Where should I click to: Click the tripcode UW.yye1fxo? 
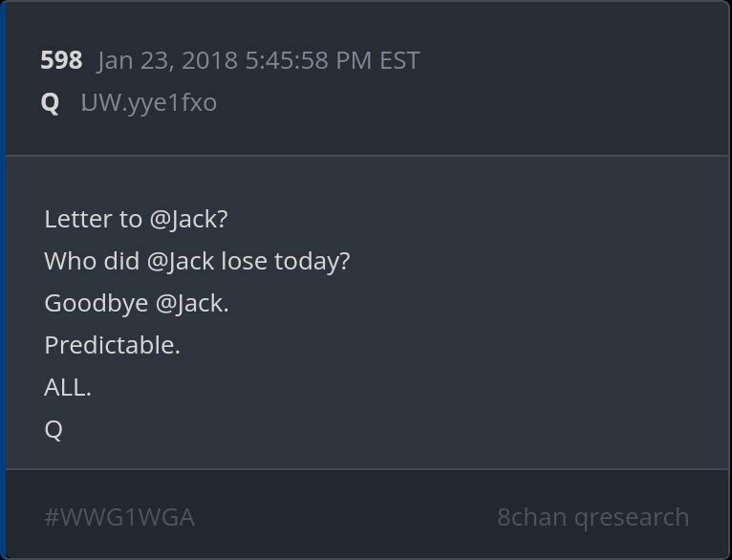coord(149,102)
